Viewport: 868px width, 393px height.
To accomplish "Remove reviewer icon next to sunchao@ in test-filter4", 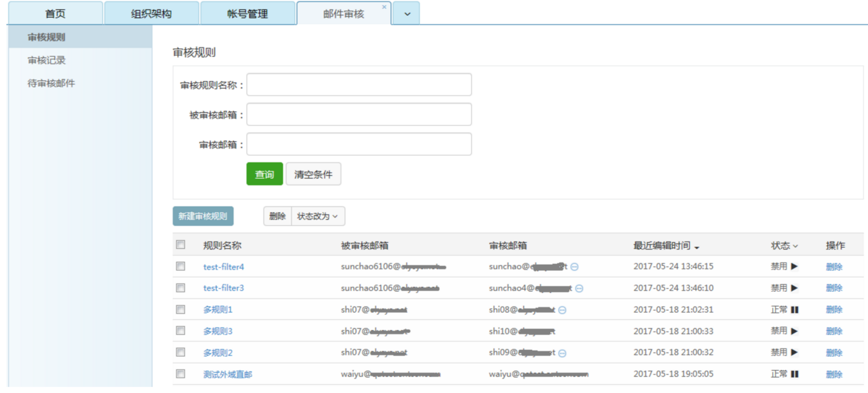I will 575,267.
